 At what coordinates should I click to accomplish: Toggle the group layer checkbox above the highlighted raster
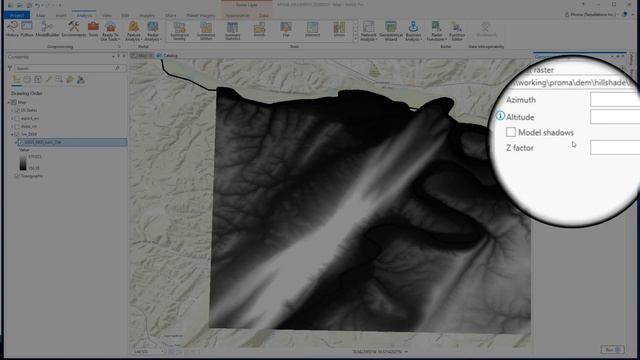tap(17, 134)
